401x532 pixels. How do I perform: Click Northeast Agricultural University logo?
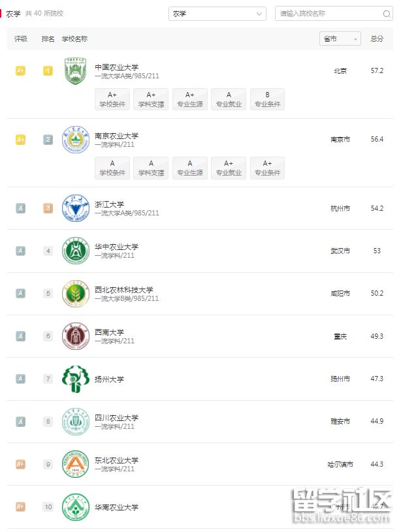point(75,464)
